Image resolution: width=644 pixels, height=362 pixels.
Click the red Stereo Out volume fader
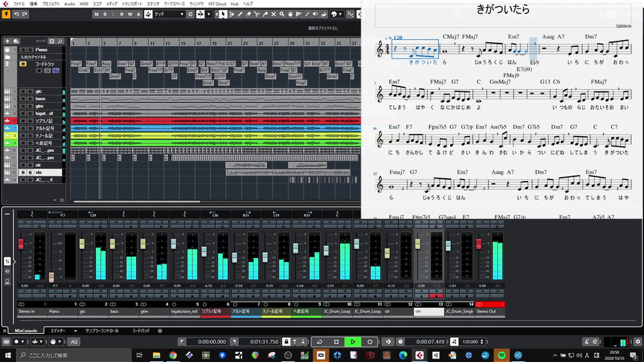click(478, 244)
